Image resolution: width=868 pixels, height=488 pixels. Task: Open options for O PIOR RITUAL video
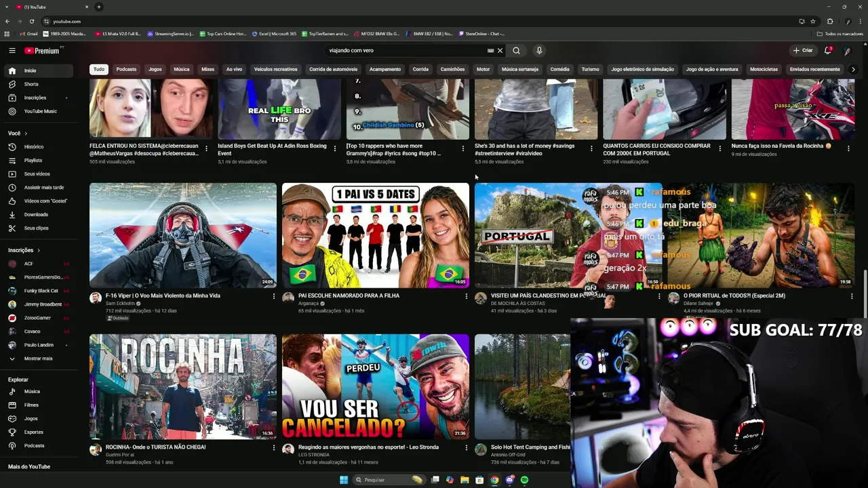click(x=852, y=296)
